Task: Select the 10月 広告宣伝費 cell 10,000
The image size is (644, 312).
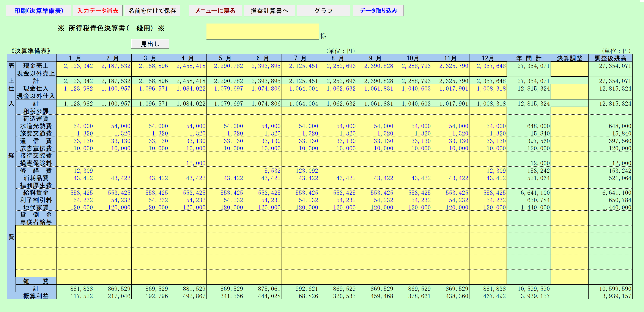Action: click(413, 148)
